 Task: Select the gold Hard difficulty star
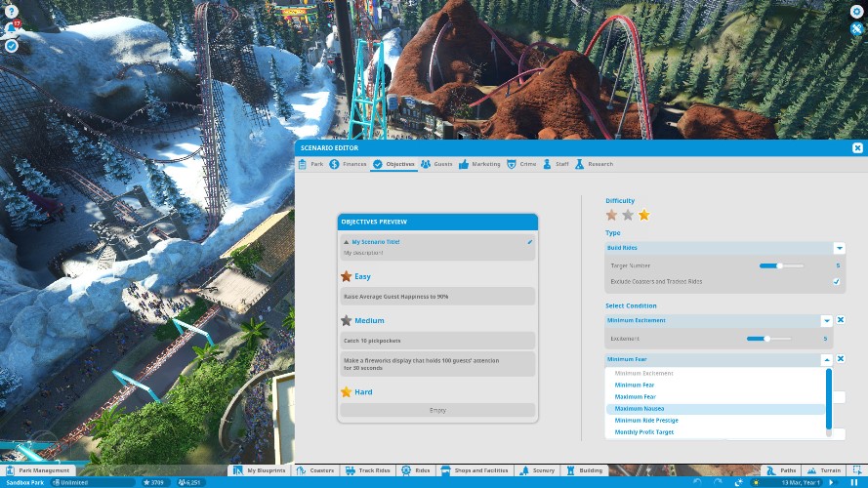[643, 216]
